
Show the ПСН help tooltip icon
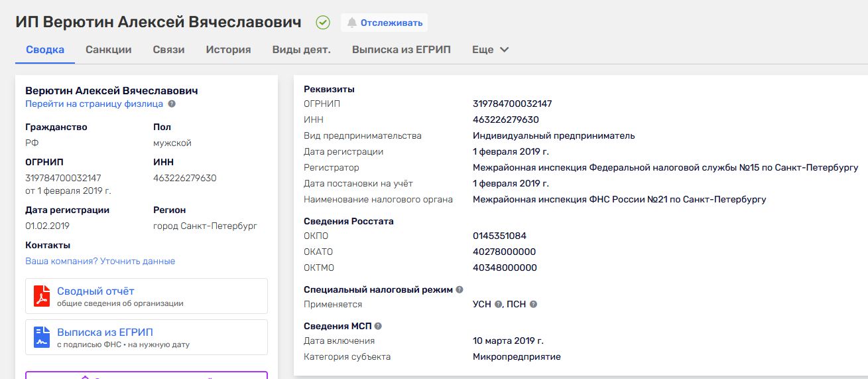[533, 305]
